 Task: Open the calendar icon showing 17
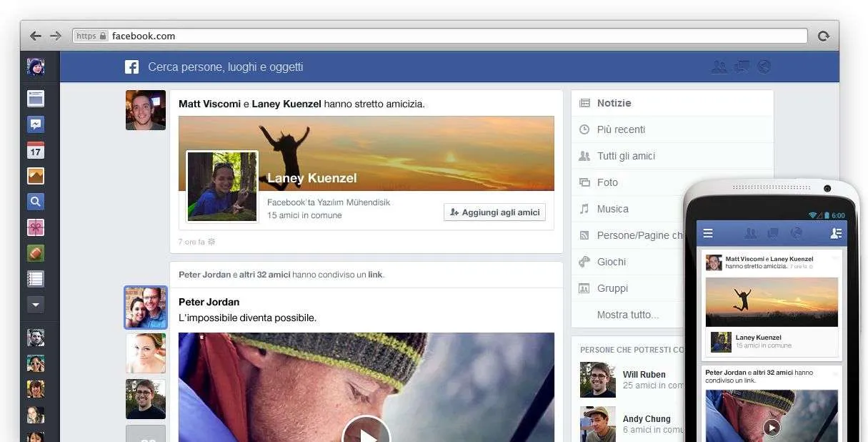36,149
